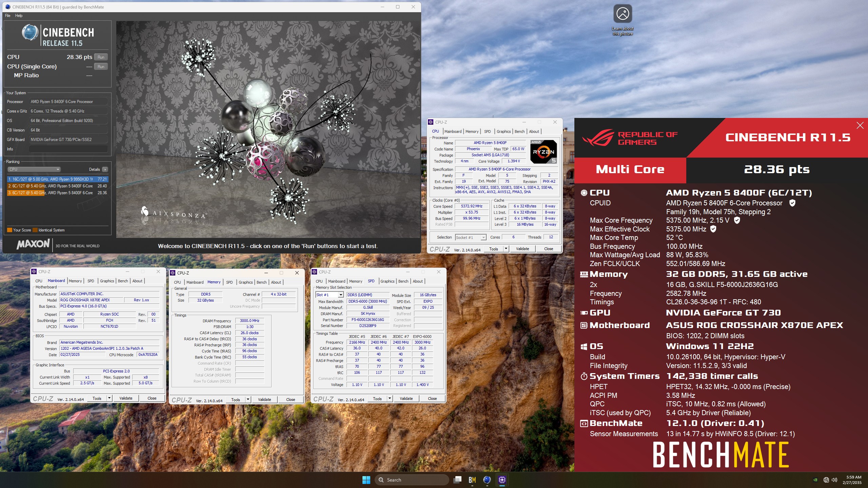
Task: Open Graphics tab in CPU-Z CPU window
Action: pyautogui.click(x=504, y=131)
